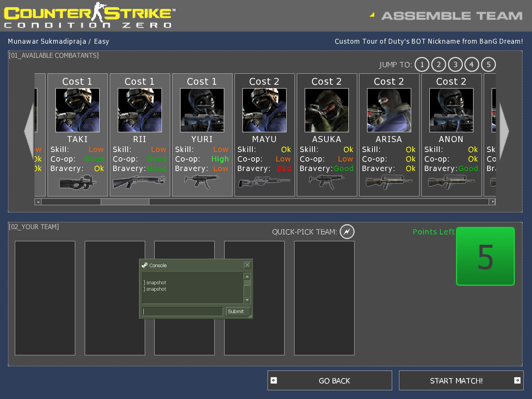Select ANON's bot portrait
This screenshot has width=532, height=399.
point(451,110)
